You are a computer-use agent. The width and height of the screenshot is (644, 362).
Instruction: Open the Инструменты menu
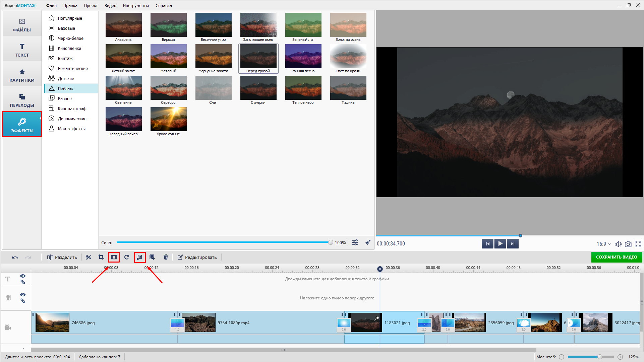136,5
